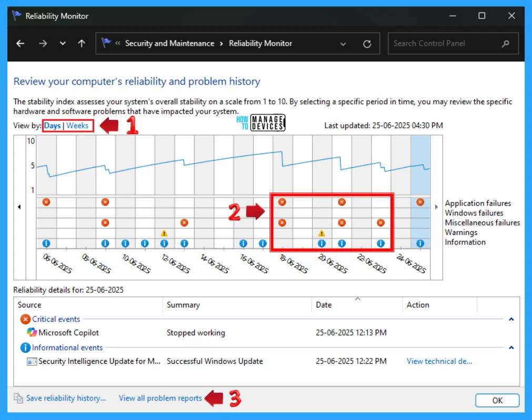Click the 'Successful Windows Update' summary cell
The width and height of the screenshot is (532, 420).
215,361
